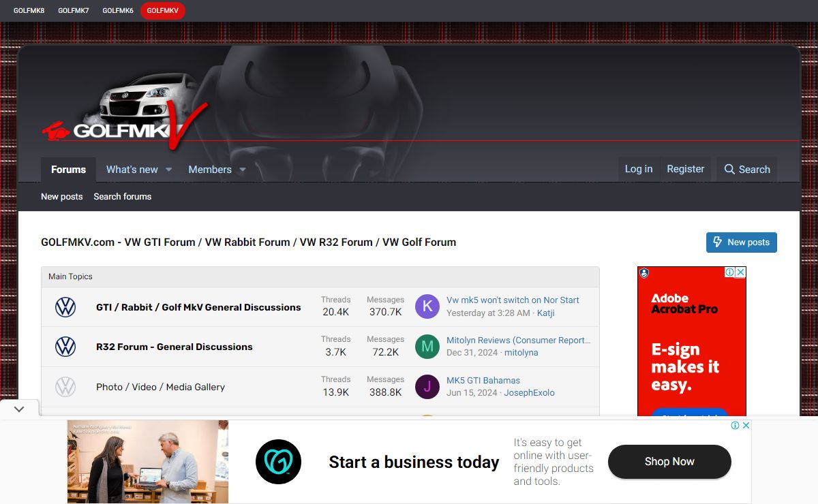Click '20.4K' threads count
This screenshot has height=504, width=818.
336,312
